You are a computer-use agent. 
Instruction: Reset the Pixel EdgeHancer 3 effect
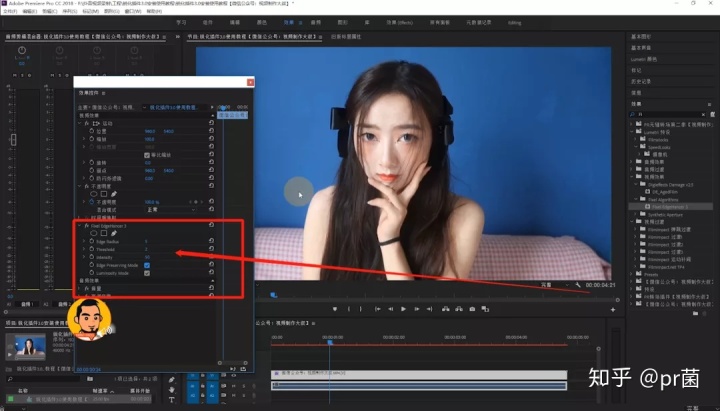pos(211,225)
